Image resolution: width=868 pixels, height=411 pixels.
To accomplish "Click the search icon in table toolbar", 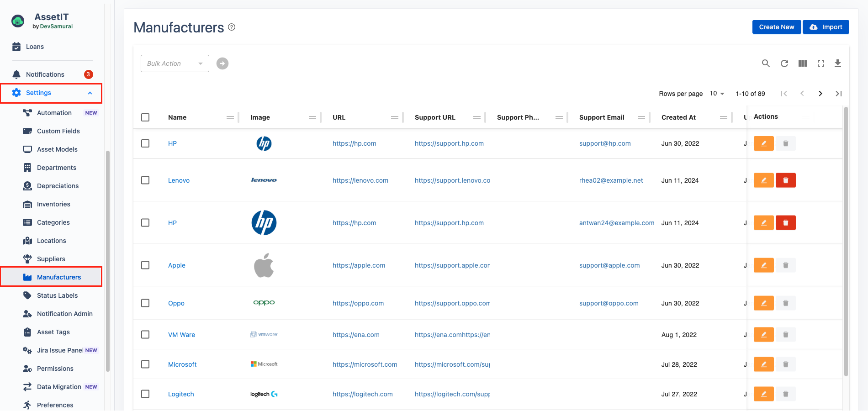I will pyautogui.click(x=766, y=63).
